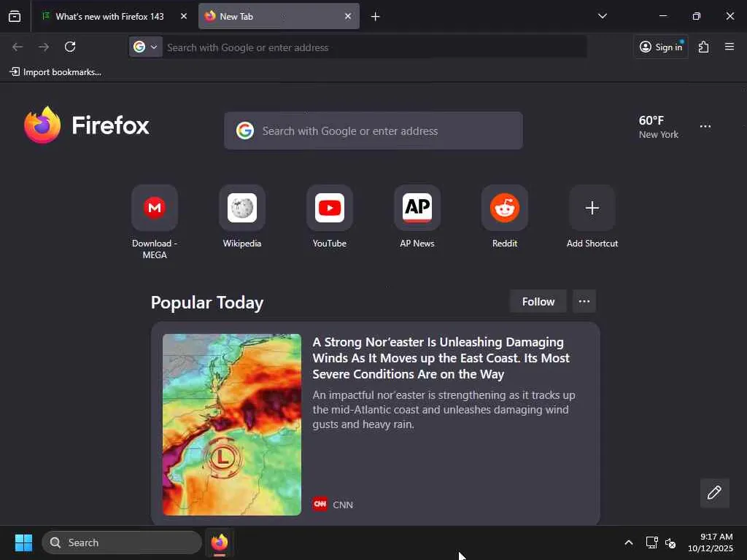The image size is (747, 560).
Task: Go back one page
Action: point(18,47)
